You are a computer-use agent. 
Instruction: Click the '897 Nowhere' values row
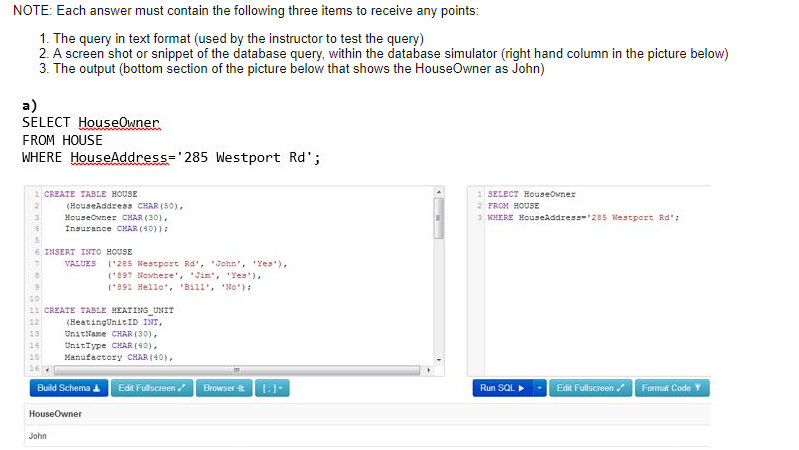pos(184,276)
